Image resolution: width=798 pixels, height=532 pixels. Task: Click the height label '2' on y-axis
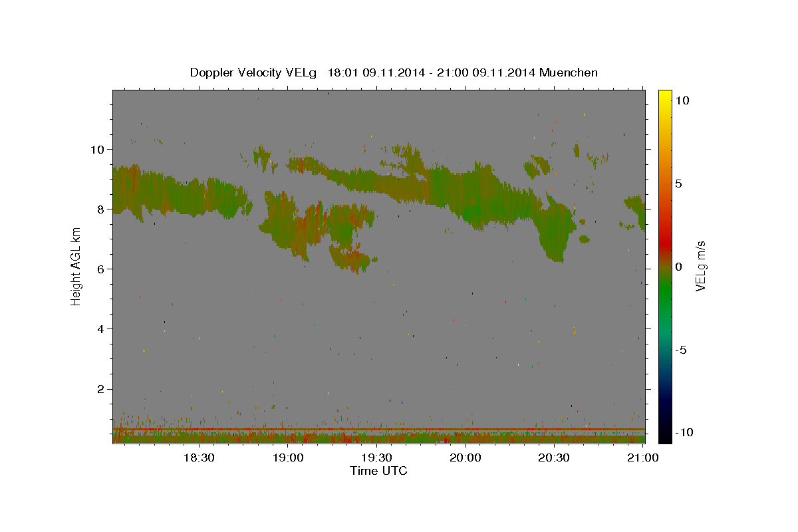point(100,389)
